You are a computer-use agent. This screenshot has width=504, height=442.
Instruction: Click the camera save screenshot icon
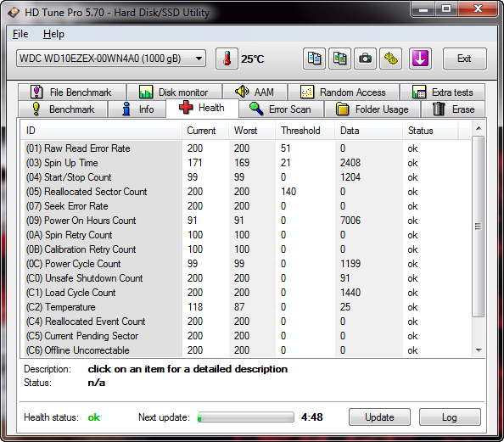(365, 59)
